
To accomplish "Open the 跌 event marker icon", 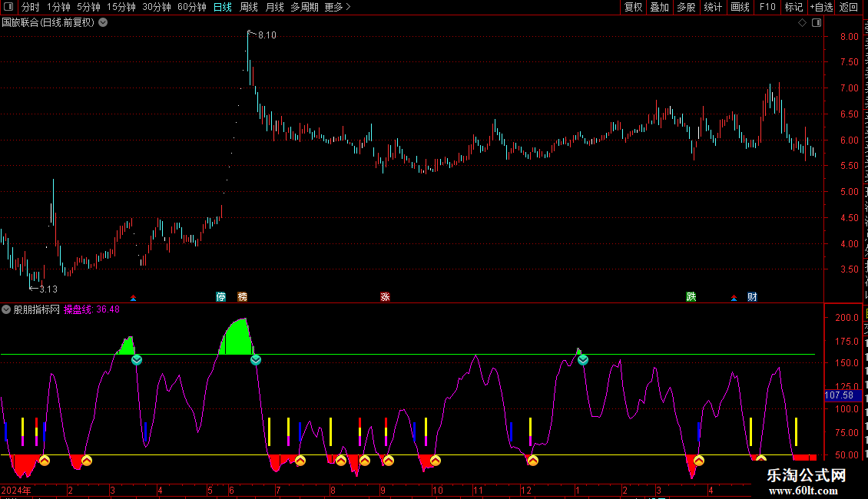I will tap(691, 297).
